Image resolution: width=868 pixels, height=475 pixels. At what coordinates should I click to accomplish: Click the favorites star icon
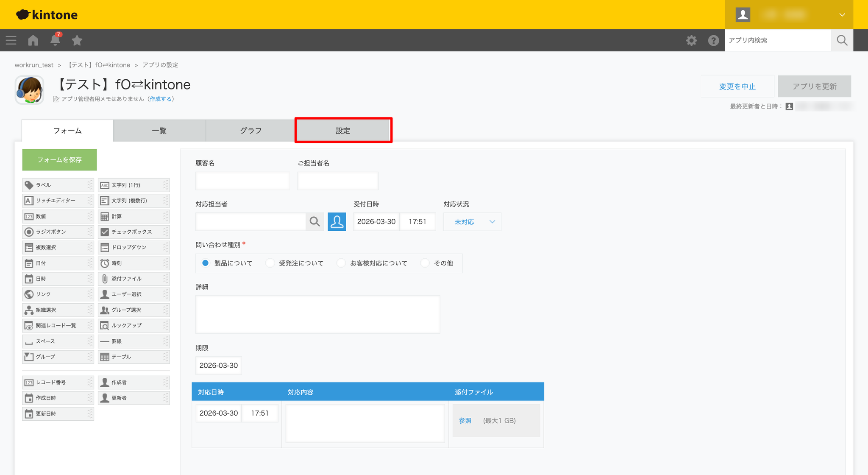[77, 40]
